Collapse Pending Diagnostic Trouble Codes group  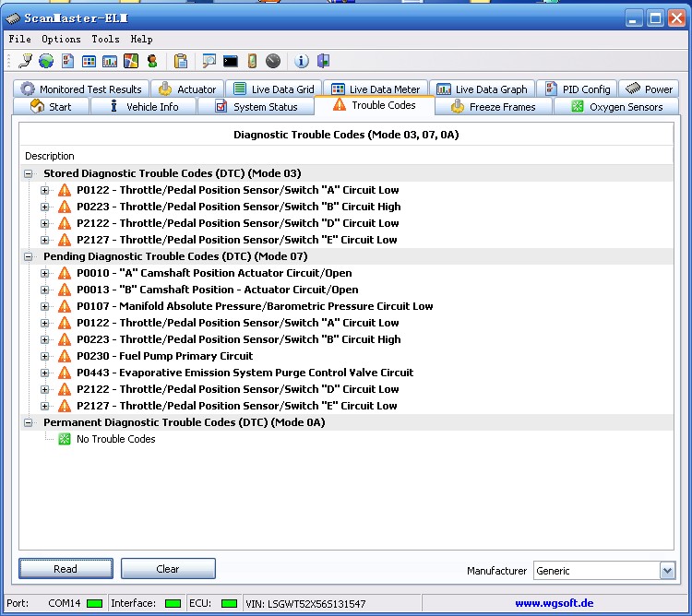[29, 256]
